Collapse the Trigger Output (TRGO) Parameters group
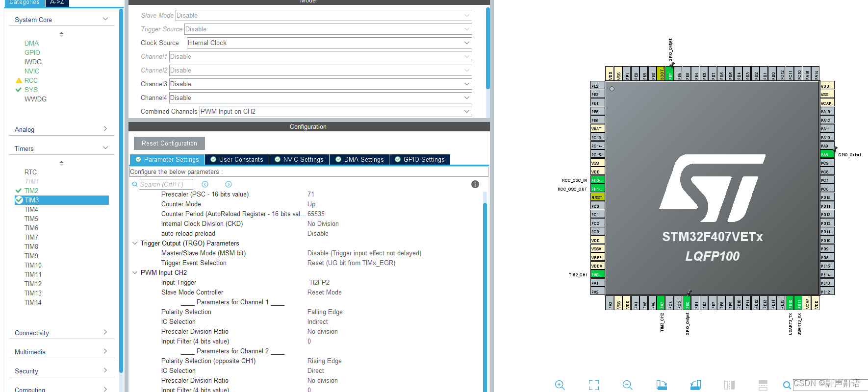The height and width of the screenshot is (392, 868). 135,243
